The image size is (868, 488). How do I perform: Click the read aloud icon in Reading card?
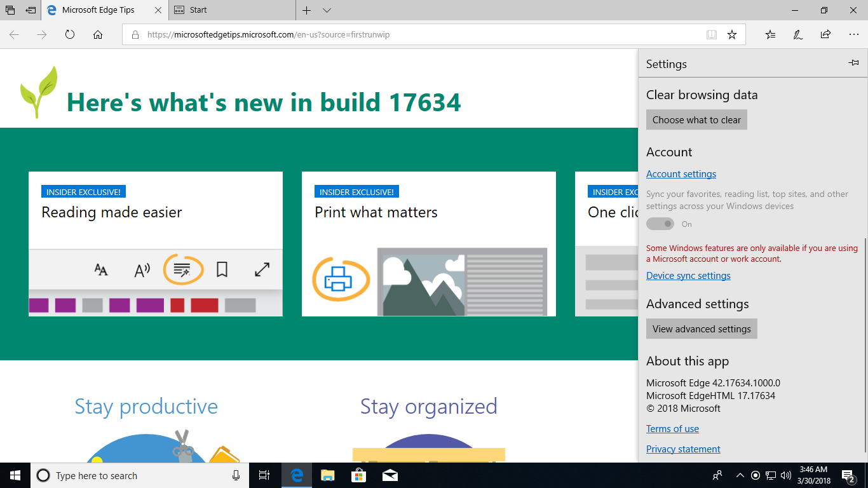click(142, 270)
